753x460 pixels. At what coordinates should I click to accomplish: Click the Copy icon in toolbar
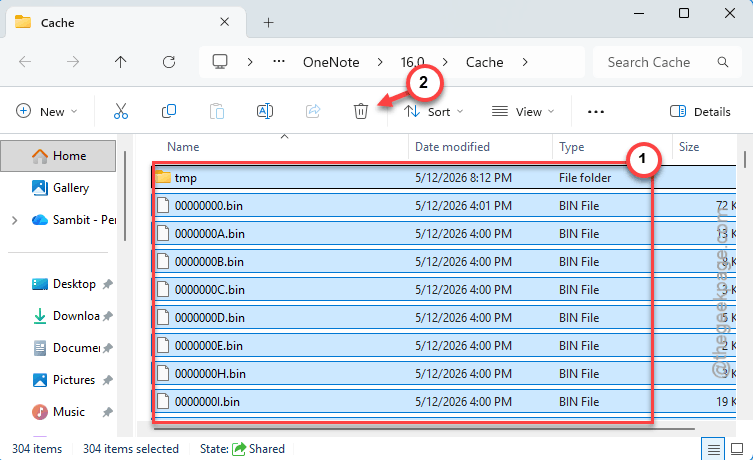(169, 111)
